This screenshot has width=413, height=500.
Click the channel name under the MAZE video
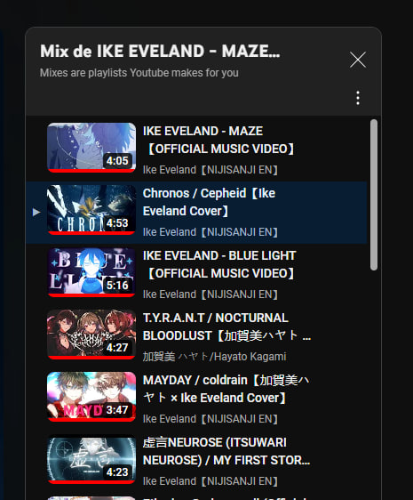(x=210, y=170)
